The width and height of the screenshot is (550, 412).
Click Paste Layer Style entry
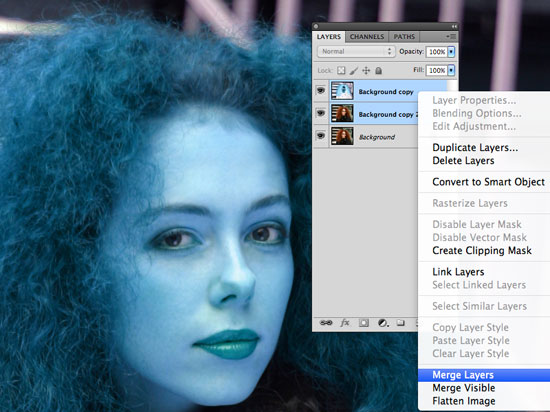pos(484,340)
